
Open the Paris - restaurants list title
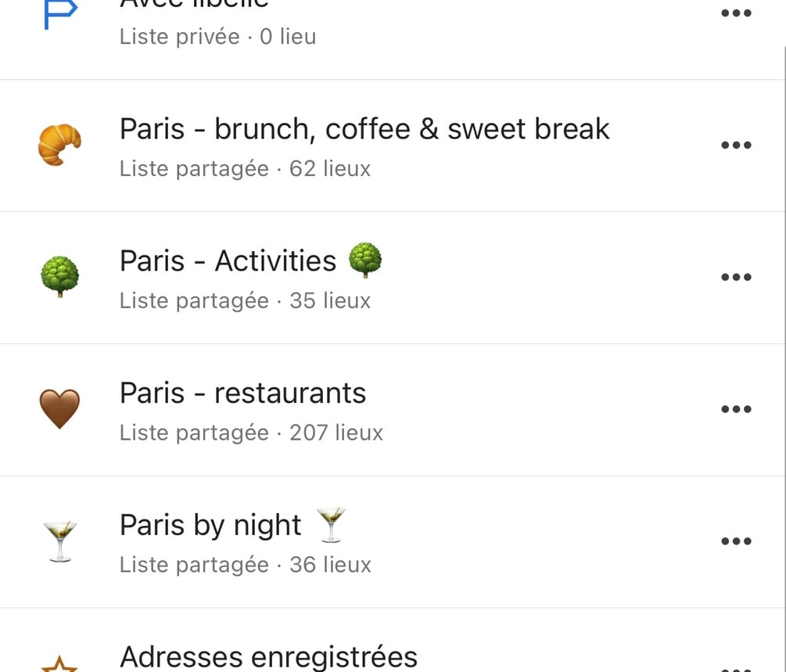[242, 393]
